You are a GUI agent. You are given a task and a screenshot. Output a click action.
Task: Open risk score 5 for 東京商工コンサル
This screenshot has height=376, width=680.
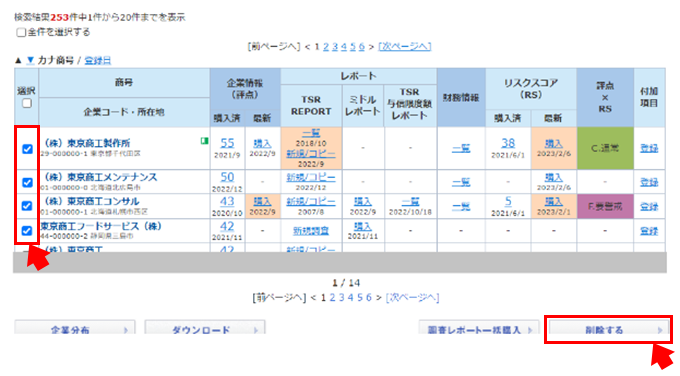tap(508, 202)
